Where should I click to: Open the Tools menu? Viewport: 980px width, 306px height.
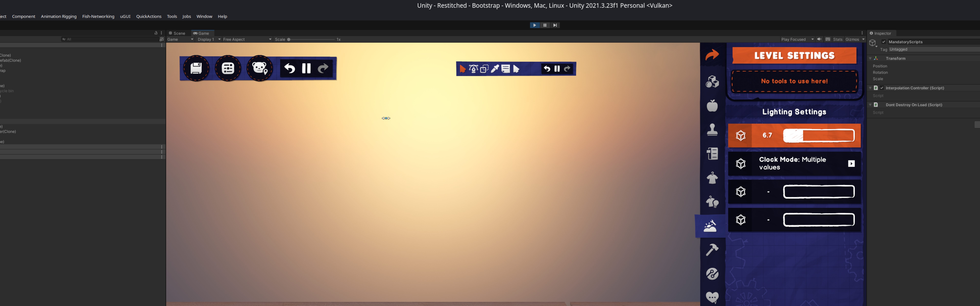172,16
